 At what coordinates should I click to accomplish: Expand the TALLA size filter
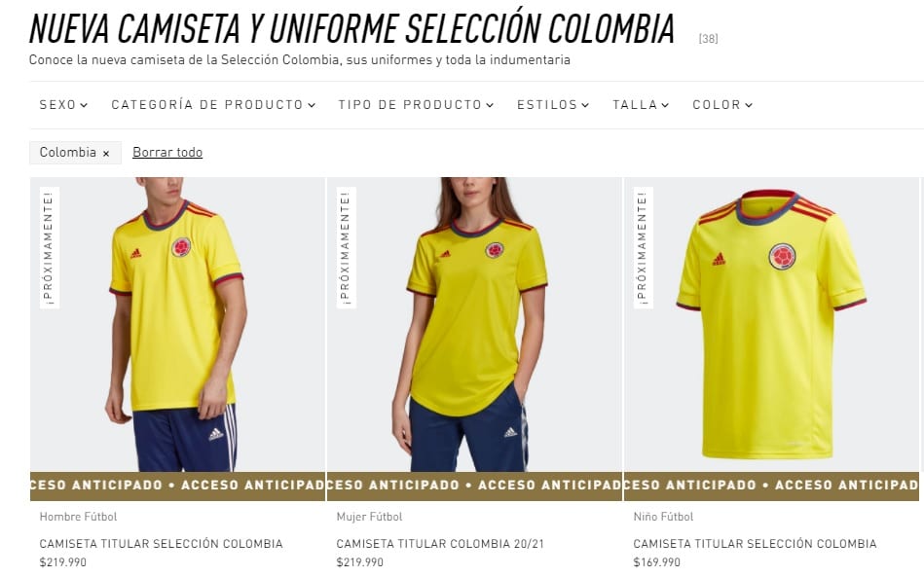(641, 105)
